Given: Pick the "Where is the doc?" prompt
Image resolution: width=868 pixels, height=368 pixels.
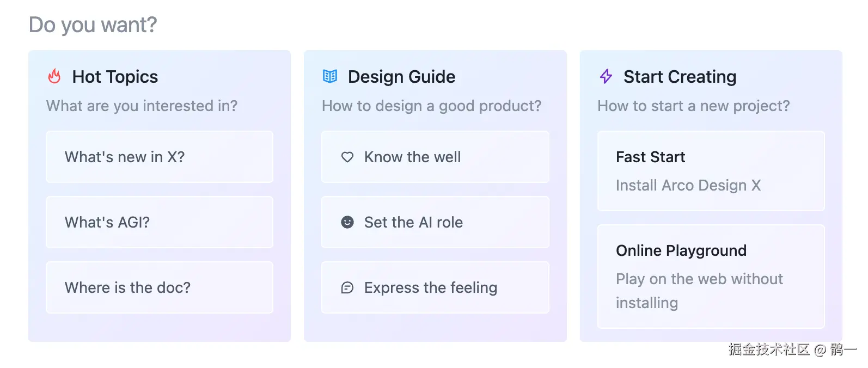Looking at the screenshot, I should [x=160, y=287].
